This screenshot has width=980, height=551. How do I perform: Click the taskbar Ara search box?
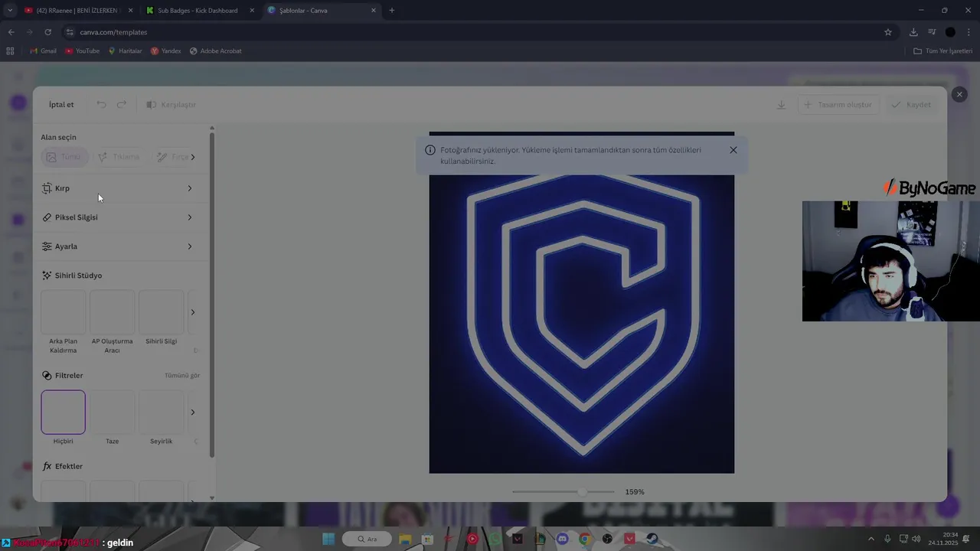[367, 539]
